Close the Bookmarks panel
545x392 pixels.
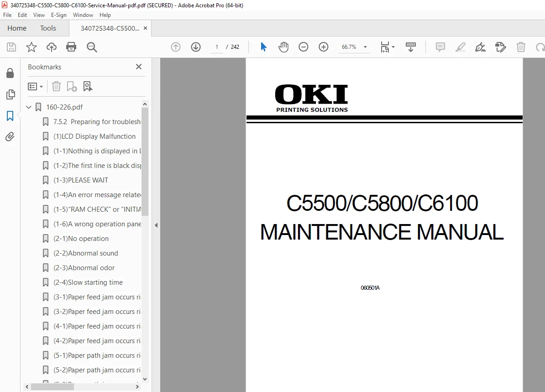(x=139, y=66)
